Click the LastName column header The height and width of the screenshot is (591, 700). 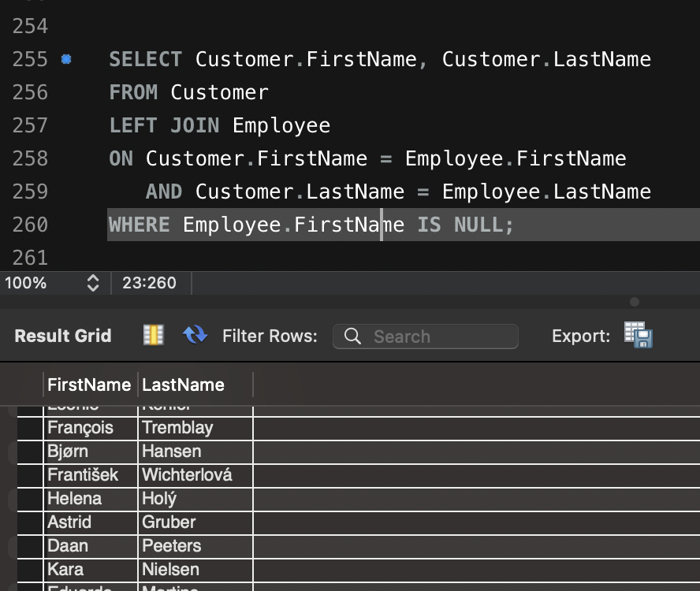coord(195,385)
